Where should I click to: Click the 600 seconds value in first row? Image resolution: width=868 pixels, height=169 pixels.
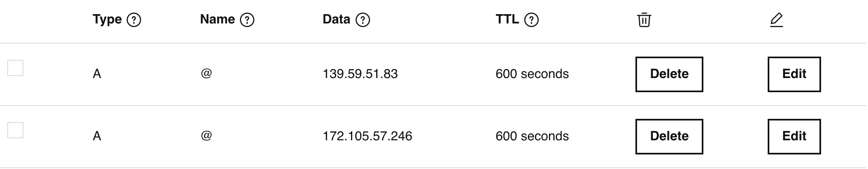532,74
